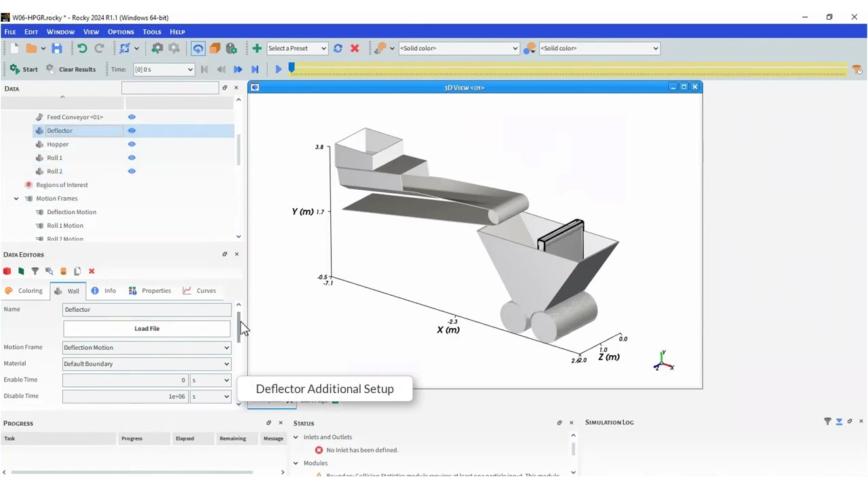Open the Options menu
868x488 pixels.
(121, 32)
